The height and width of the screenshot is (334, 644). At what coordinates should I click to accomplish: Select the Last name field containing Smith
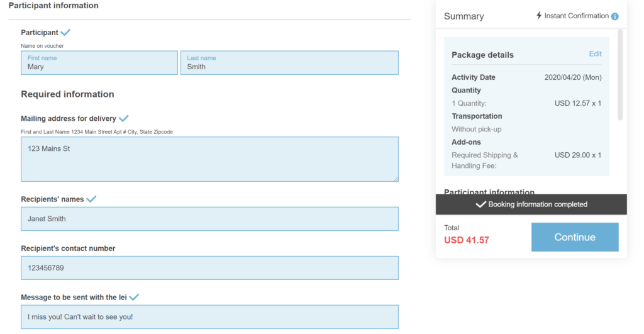pos(289,63)
